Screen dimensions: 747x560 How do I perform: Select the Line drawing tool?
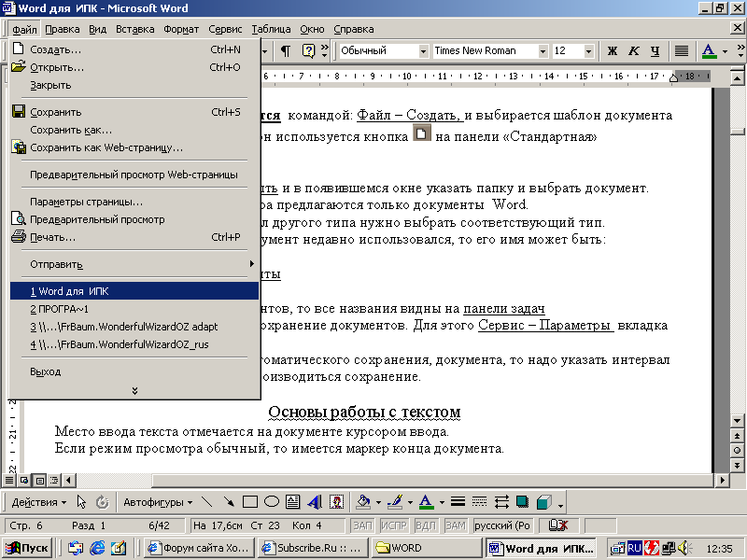click(206, 502)
